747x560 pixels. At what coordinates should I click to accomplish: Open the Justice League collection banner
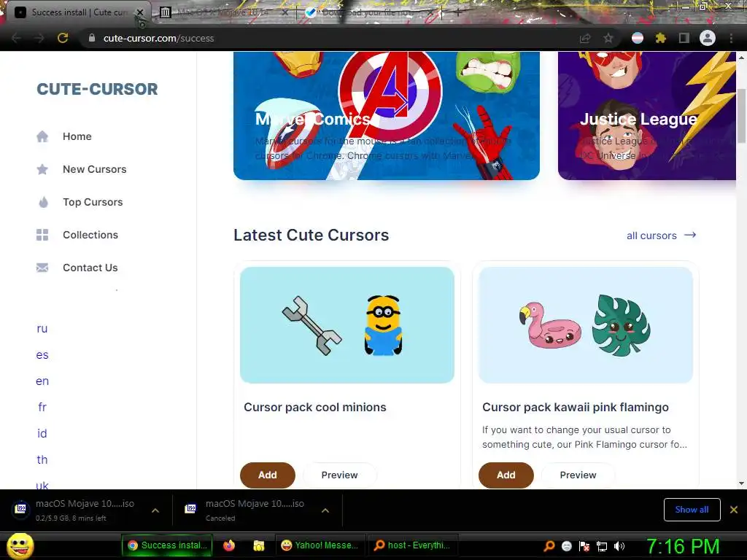point(647,116)
